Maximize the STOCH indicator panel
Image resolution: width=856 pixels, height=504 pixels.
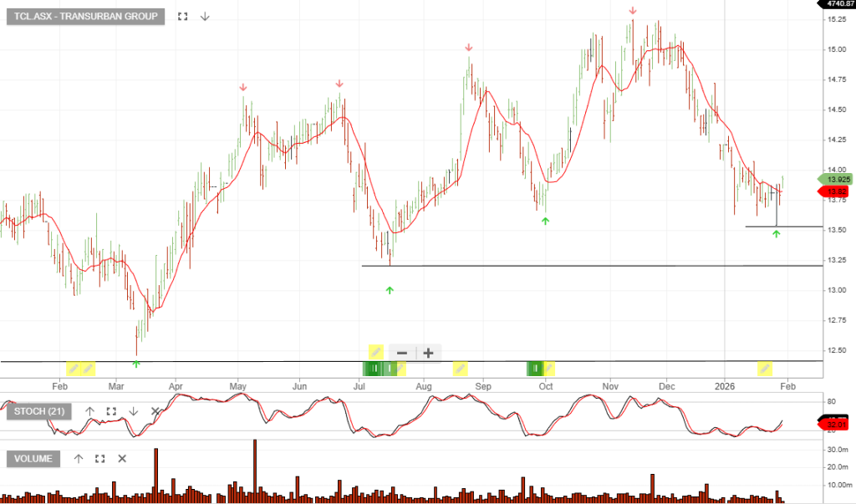coord(111,411)
